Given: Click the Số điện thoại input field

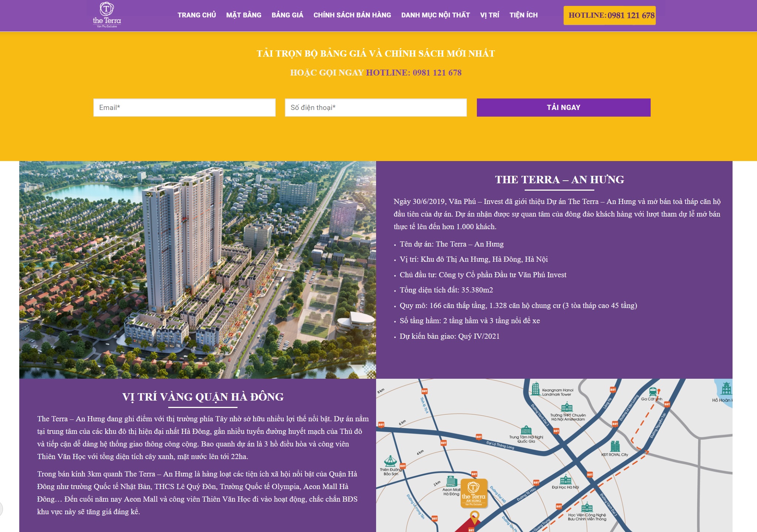Looking at the screenshot, I should tap(375, 108).
